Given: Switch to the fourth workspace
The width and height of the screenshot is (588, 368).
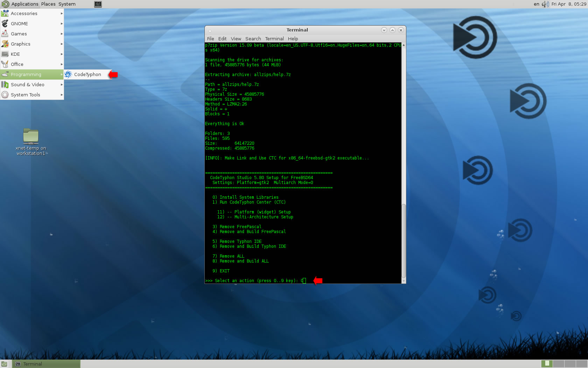Looking at the screenshot, I should 582,364.
